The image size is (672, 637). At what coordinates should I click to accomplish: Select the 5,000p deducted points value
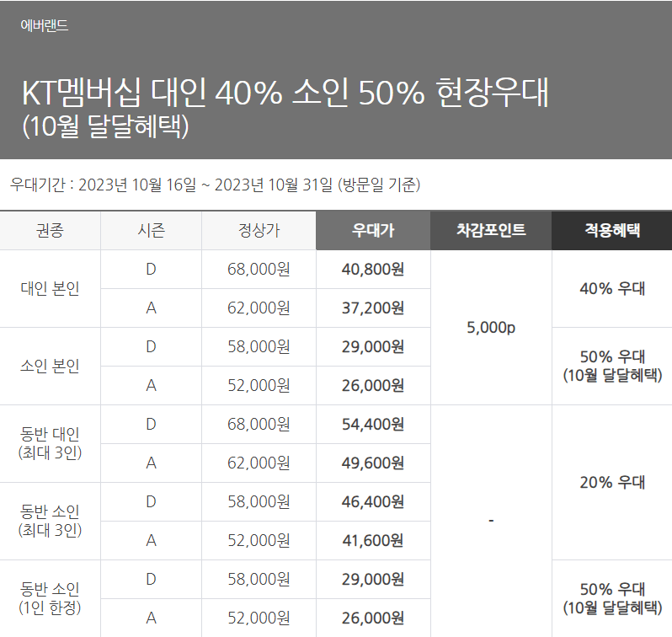point(491,327)
